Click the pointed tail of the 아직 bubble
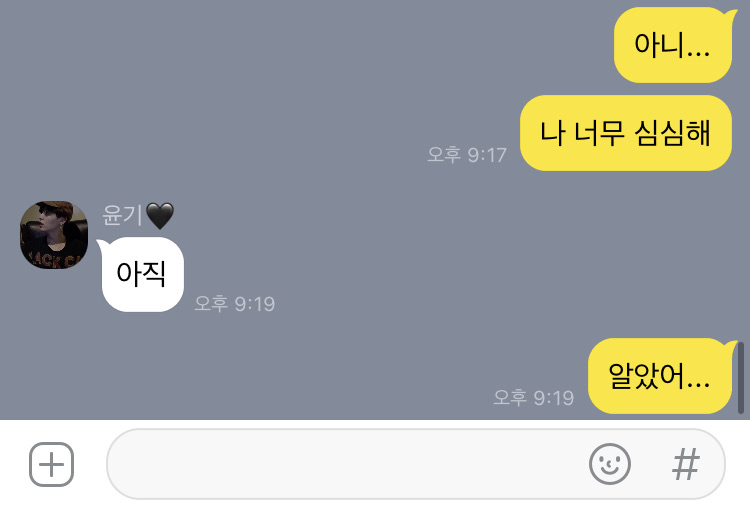Screen dimensions: 750x508 pos(101,244)
